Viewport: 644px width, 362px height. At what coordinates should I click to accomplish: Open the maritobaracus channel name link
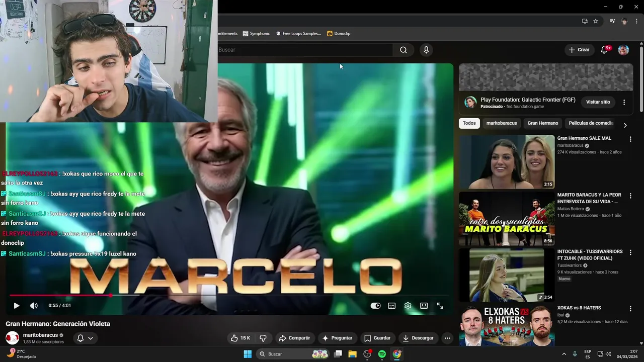coord(40,335)
